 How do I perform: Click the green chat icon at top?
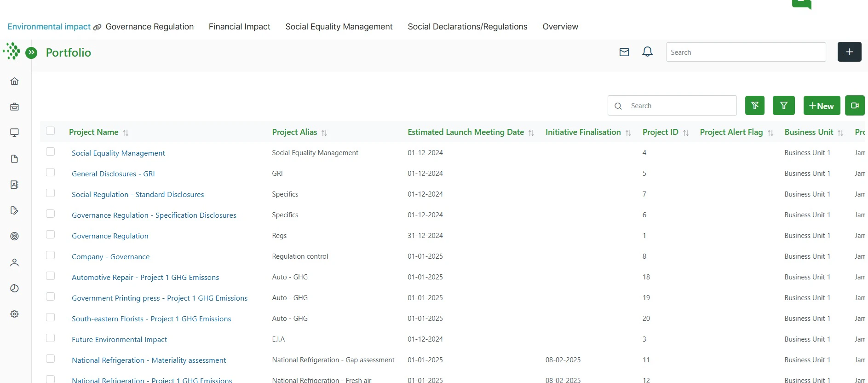[x=802, y=4]
